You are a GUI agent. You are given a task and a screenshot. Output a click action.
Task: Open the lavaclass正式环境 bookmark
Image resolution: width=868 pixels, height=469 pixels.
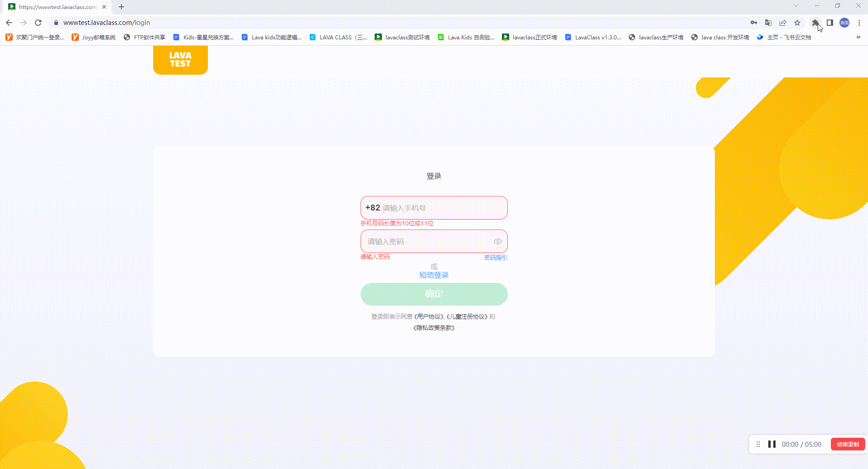[530, 37]
